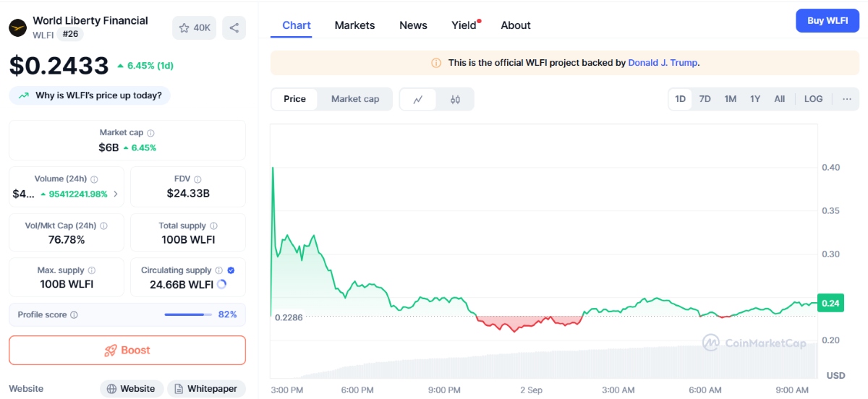Click the current price 0.24 label
Viewport: 868px width, 399px height.
coord(831,304)
